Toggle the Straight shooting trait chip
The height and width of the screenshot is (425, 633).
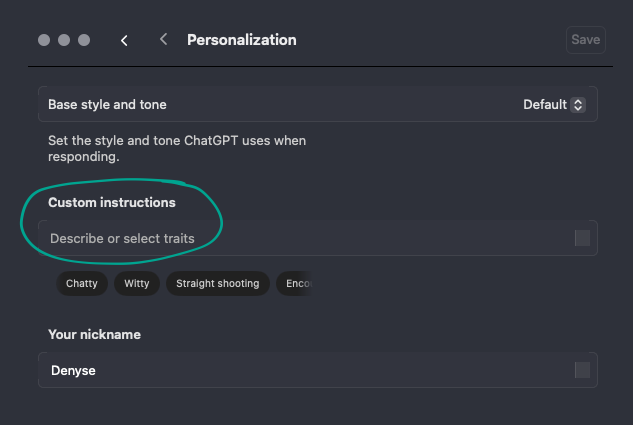point(217,283)
